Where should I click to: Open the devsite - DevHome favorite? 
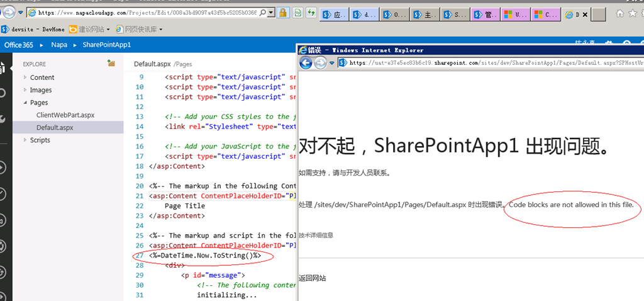pyautogui.click(x=33, y=30)
